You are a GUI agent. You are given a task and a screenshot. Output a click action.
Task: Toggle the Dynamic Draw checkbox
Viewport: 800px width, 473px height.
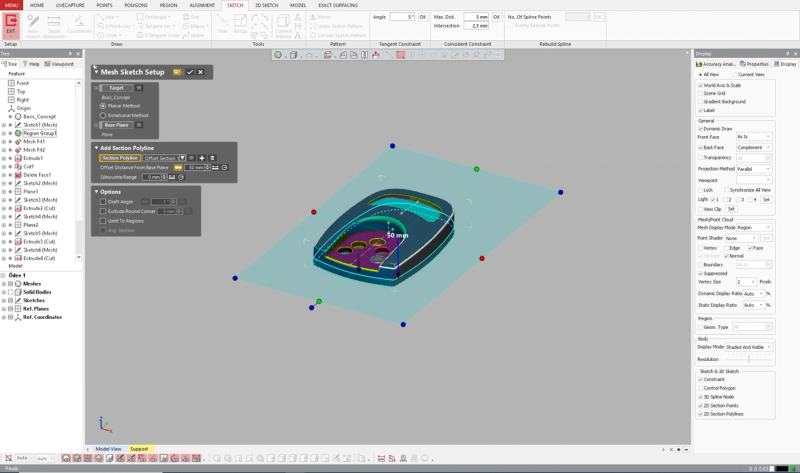(701, 129)
